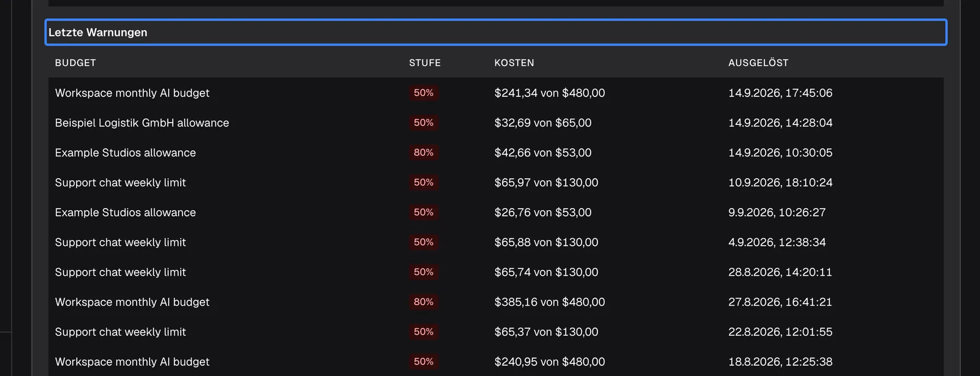Click the 50% badge beside $26,76 von $53,00
The height and width of the screenshot is (376, 980).
424,213
